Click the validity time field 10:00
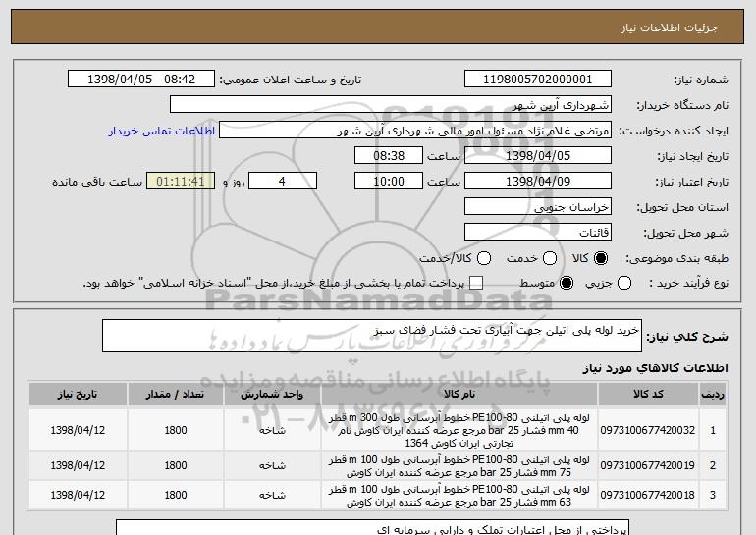Screen dimensions: 756x535 [389, 182]
